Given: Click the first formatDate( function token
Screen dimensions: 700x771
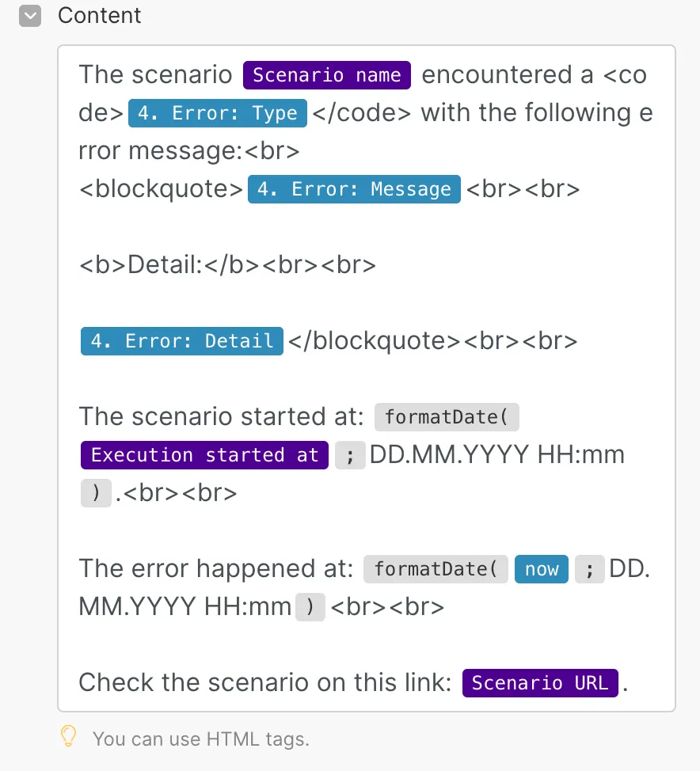Looking at the screenshot, I should tap(447, 417).
